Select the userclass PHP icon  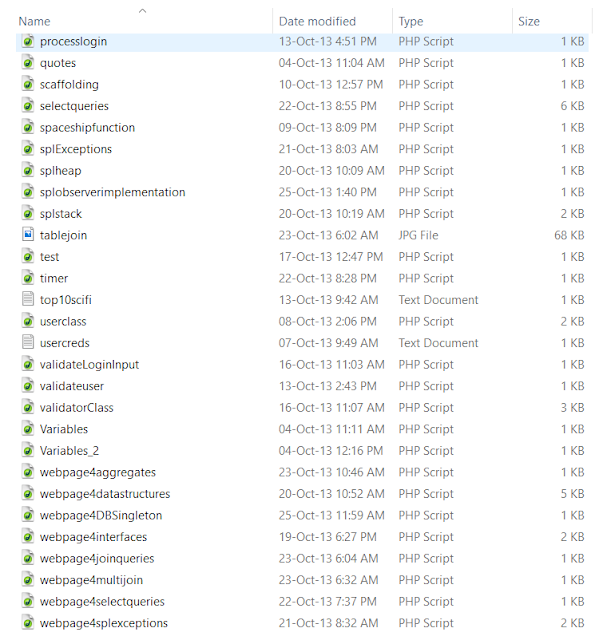coord(28,322)
